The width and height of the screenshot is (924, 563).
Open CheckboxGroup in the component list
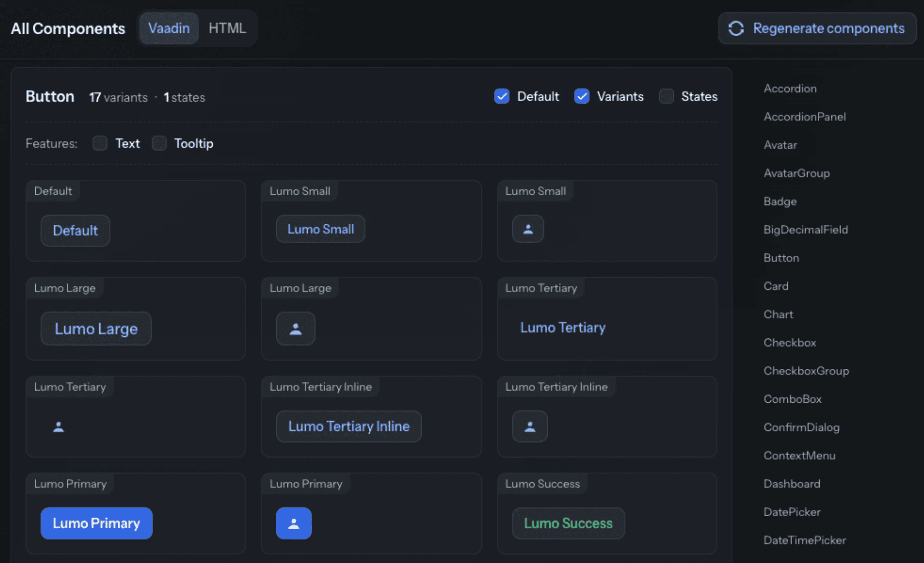coord(806,371)
